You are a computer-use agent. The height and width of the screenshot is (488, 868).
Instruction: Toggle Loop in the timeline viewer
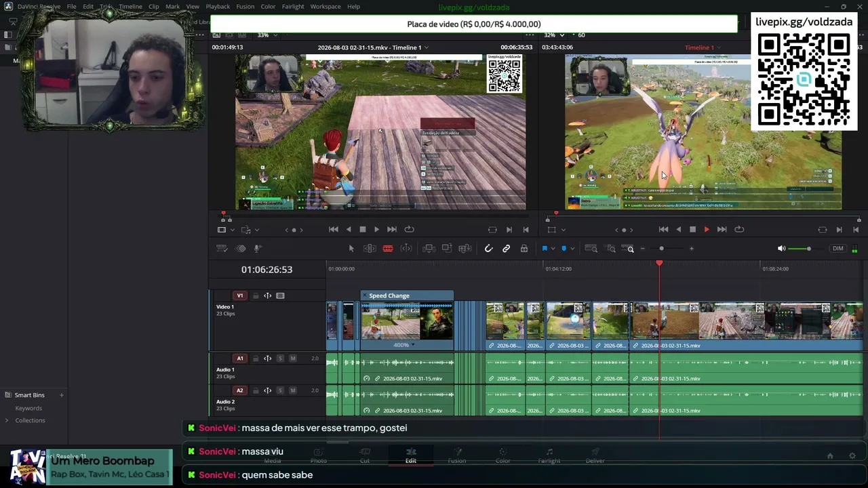pos(739,230)
